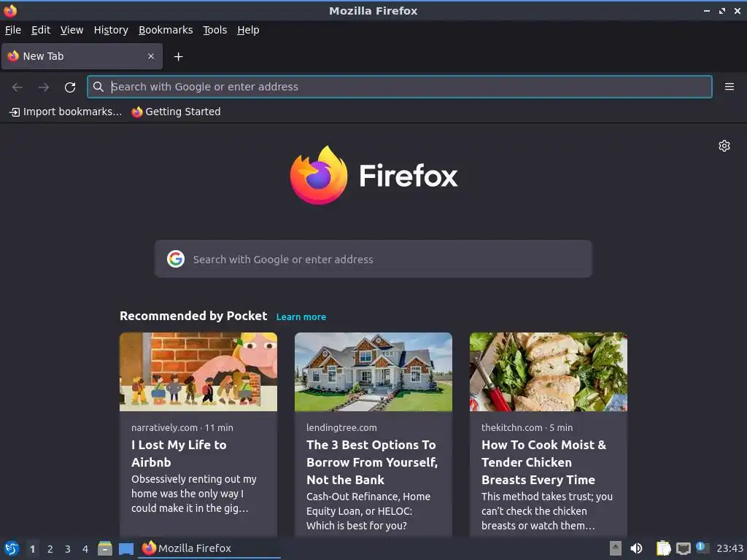Viewport: 747px width, 560px height.
Task: Open the notification update tray icon
Action: pyautogui.click(x=702, y=548)
